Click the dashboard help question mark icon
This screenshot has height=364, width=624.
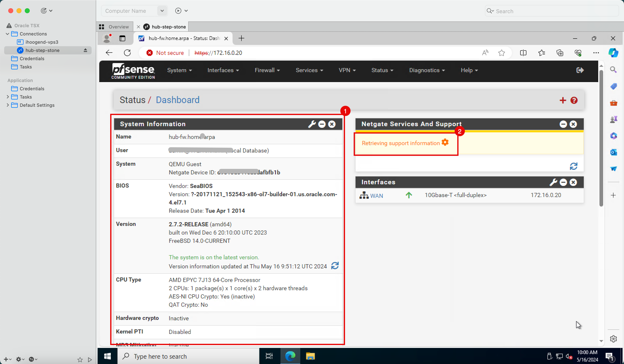click(x=574, y=100)
